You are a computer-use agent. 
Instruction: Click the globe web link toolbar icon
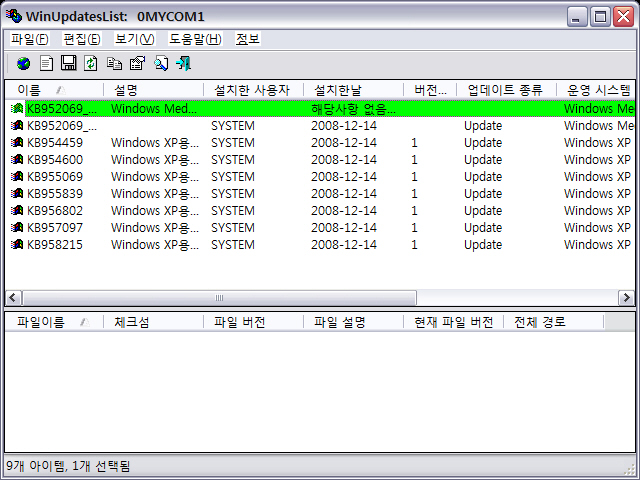pyautogui.click(x=23, y=64)
